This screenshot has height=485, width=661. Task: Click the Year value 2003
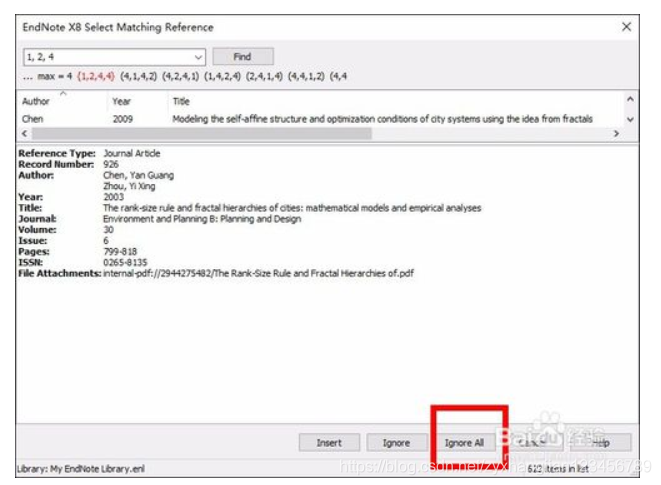point(113,197)
